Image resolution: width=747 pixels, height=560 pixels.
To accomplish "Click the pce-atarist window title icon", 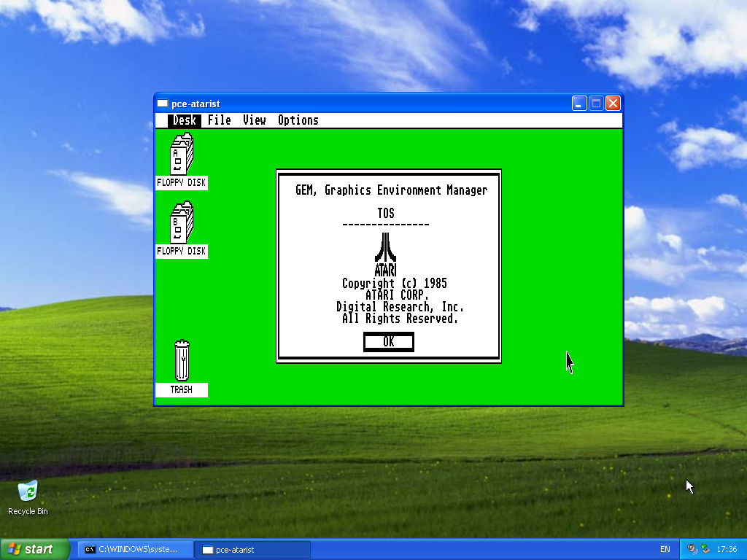I will click(163, 104).
